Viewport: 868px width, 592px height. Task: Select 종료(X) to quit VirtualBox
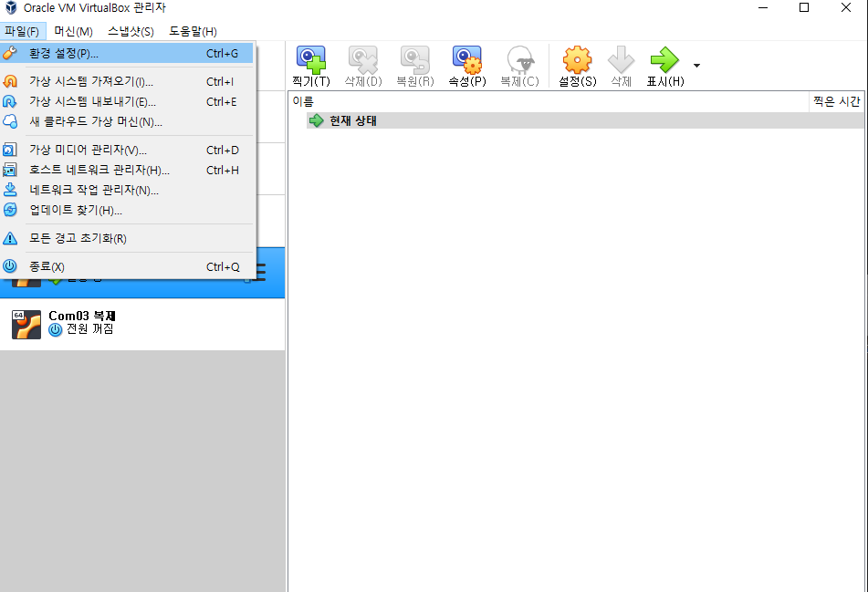tap(127, 266)
